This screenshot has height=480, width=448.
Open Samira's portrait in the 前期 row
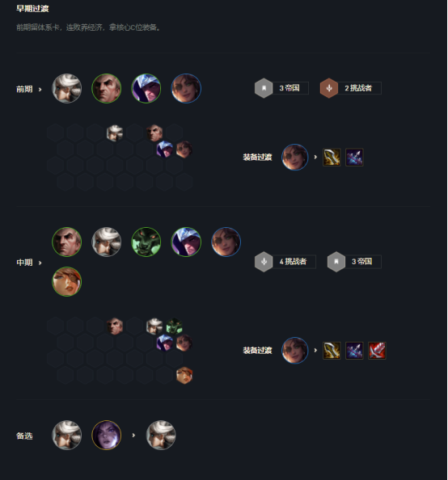[186, 88]
